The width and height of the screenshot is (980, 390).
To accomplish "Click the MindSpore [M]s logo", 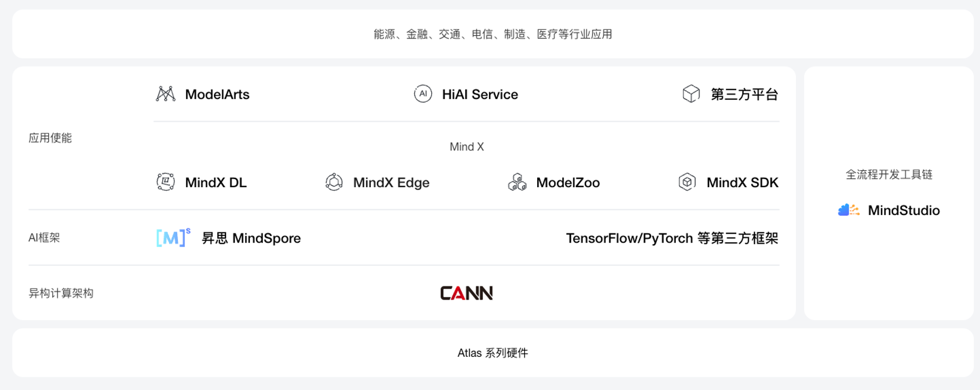I will (173, 237).
